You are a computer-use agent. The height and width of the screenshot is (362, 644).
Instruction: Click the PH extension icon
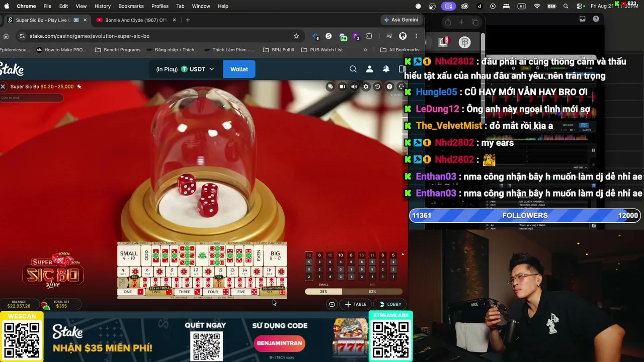pos(343,37)
